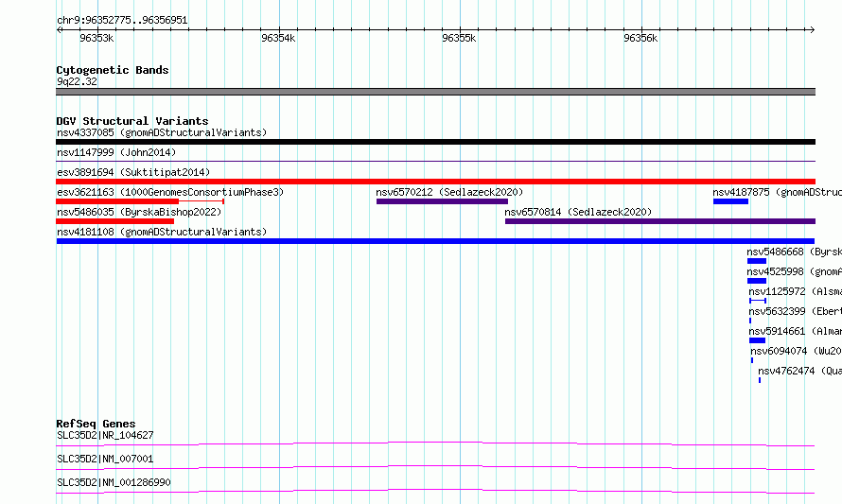Select the nsv4762474 variant label
842x504 pixels.
[x=800, y=371]
